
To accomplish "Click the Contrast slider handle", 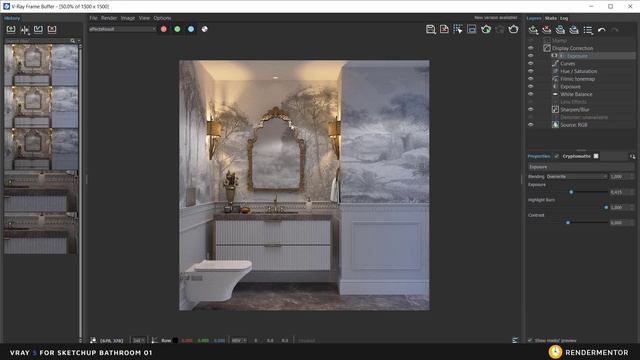I will click(x=568, y=222).
